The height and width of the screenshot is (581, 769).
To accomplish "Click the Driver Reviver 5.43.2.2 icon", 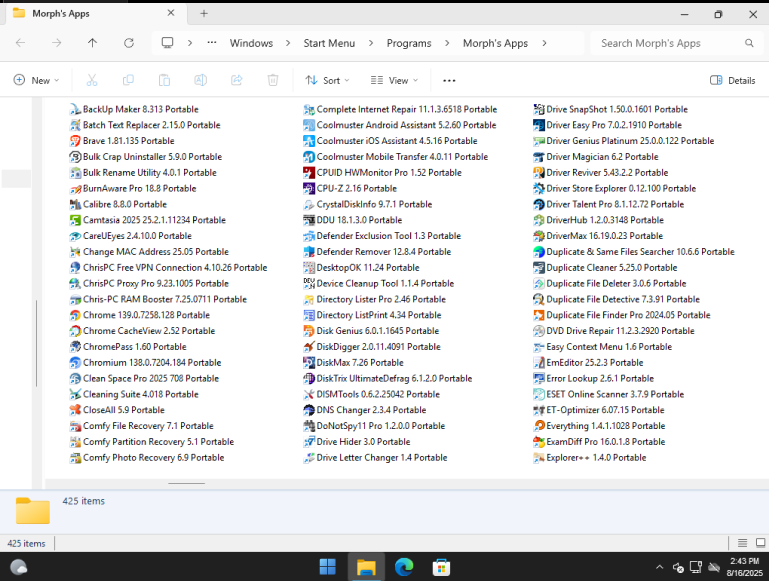I will tap(538, 173).
